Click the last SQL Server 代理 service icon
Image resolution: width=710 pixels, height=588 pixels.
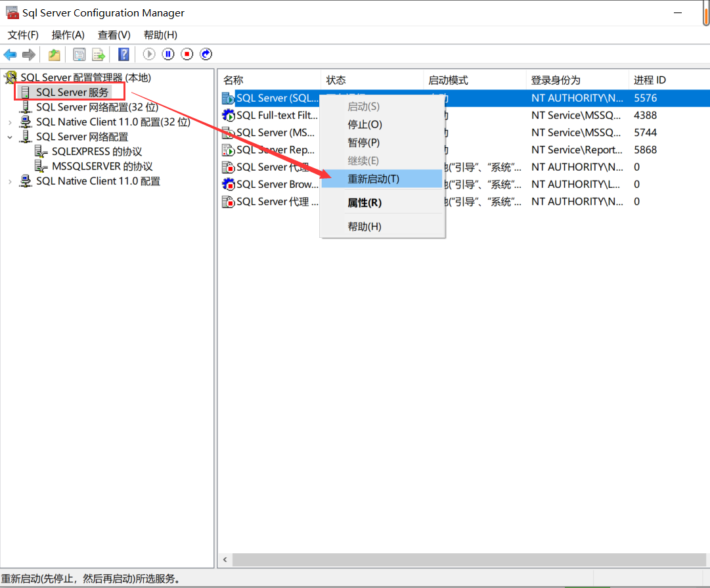pos(228,201)
